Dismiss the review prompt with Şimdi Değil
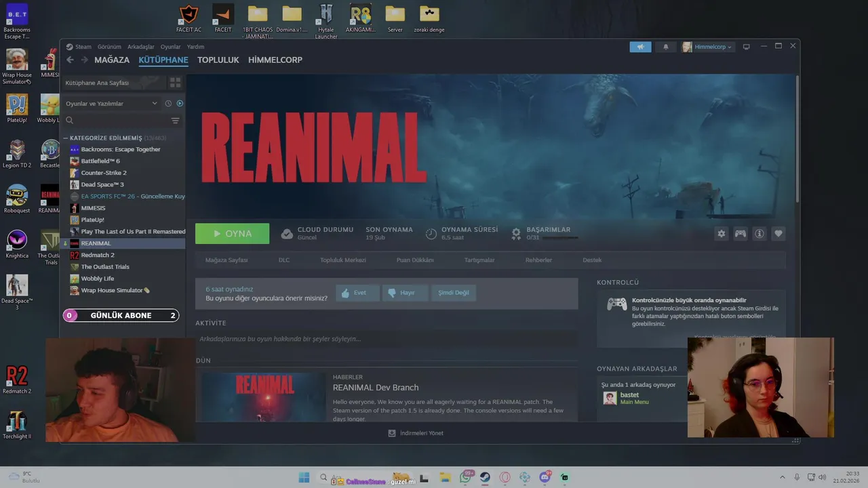Screen dimensions: 868x488 pos(453,293)
